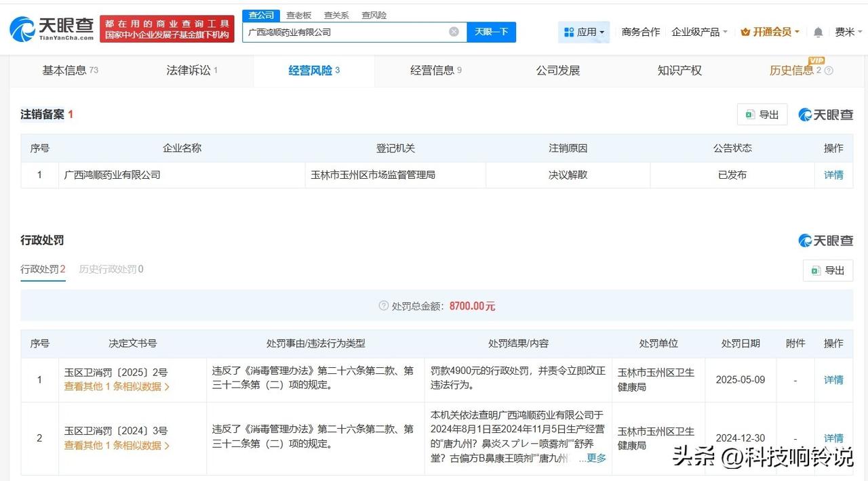Click the 决定文书号 column header
Screen dimensions: 868x481
pyautogui.click(x=133, y=343)
